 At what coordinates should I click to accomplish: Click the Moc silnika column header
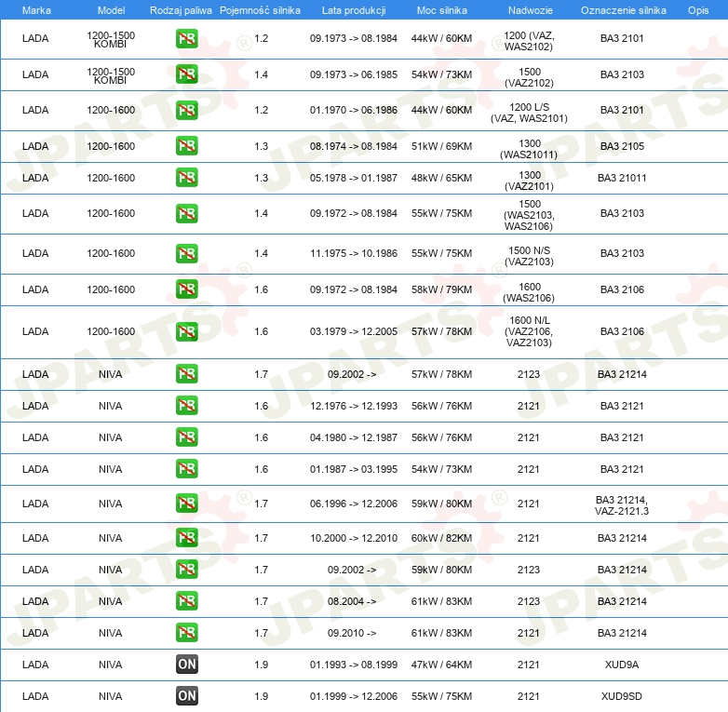(x=442, y=10)
